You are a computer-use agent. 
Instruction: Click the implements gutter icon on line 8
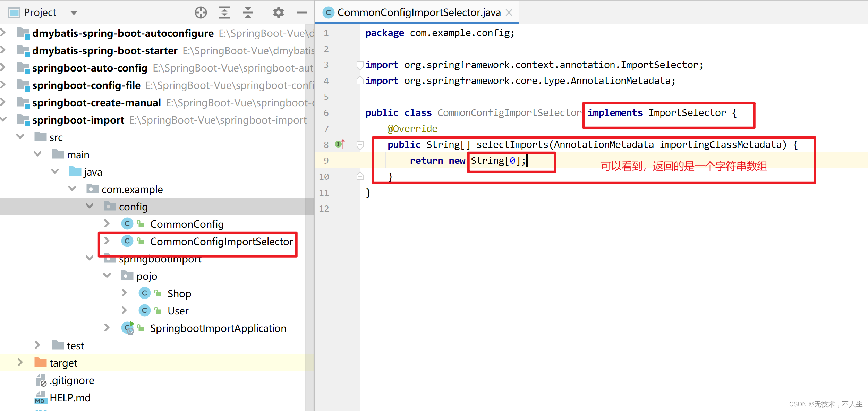pyautogui.click(x=340, y=144)
